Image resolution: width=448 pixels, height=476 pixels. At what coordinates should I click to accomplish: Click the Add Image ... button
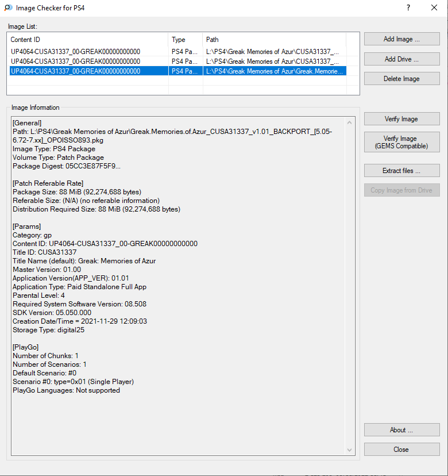[401, 39]
